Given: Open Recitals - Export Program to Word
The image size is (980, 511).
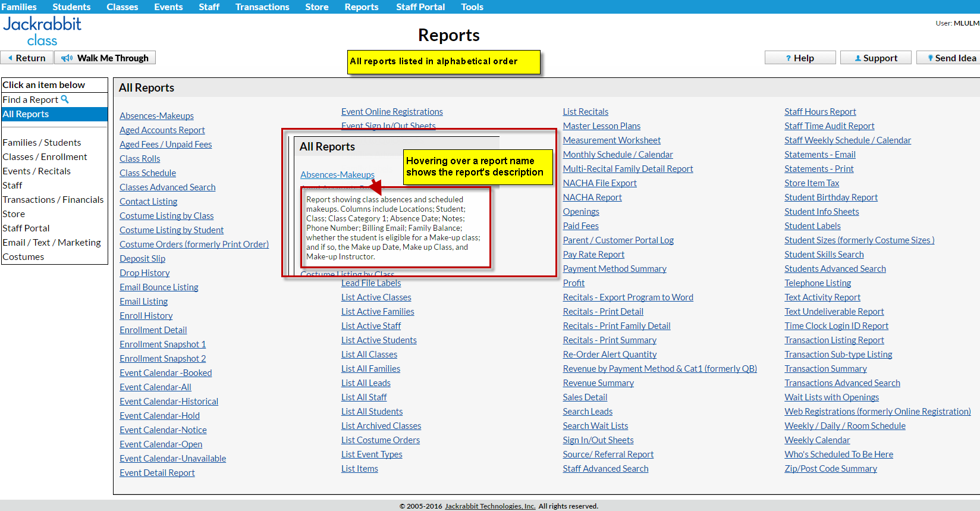Looking at the screenshot, I should 628,297.
